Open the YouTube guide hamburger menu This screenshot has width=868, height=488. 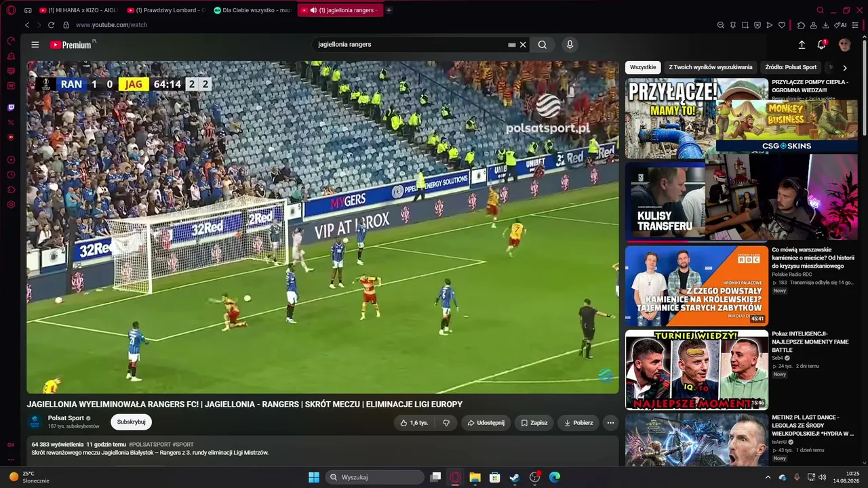pyautogui.click(x=35, y=45)
